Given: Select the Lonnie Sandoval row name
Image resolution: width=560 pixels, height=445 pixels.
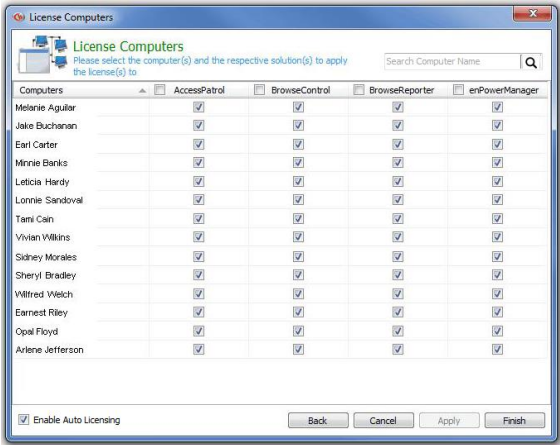Looking at the screenshot, I should [x=49, y=200].
